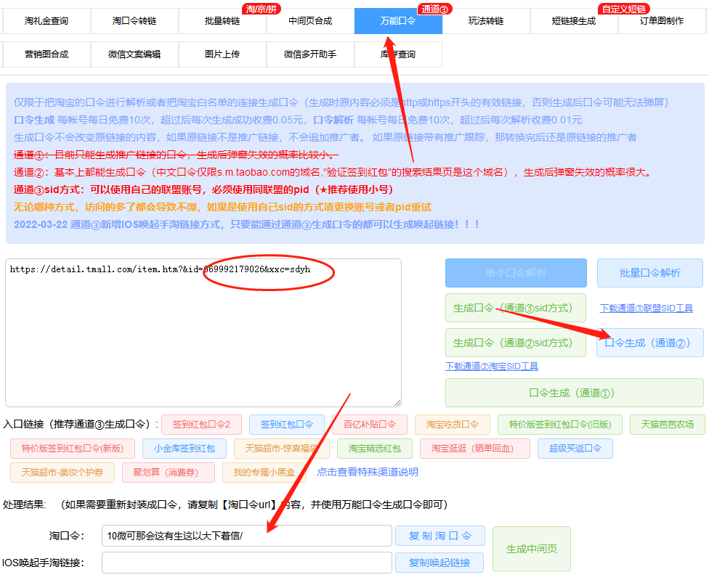The image size is (709, 588).
Task: Open the 玩法转链 tab
Action: point(486,21)
